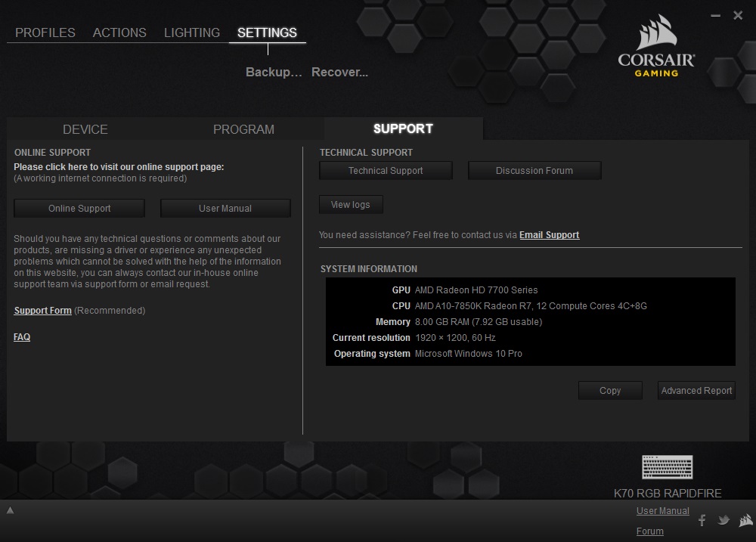Generate an Advanced Report

(x=696, y=391)
